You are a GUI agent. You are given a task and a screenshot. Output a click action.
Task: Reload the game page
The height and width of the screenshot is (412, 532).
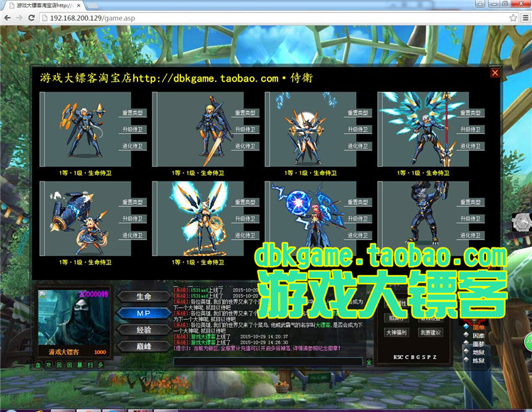31,18
